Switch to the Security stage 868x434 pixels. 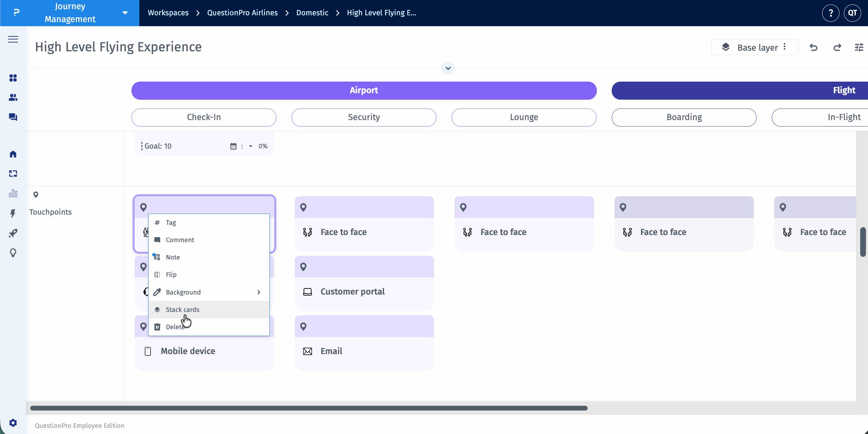click(363, 117)
